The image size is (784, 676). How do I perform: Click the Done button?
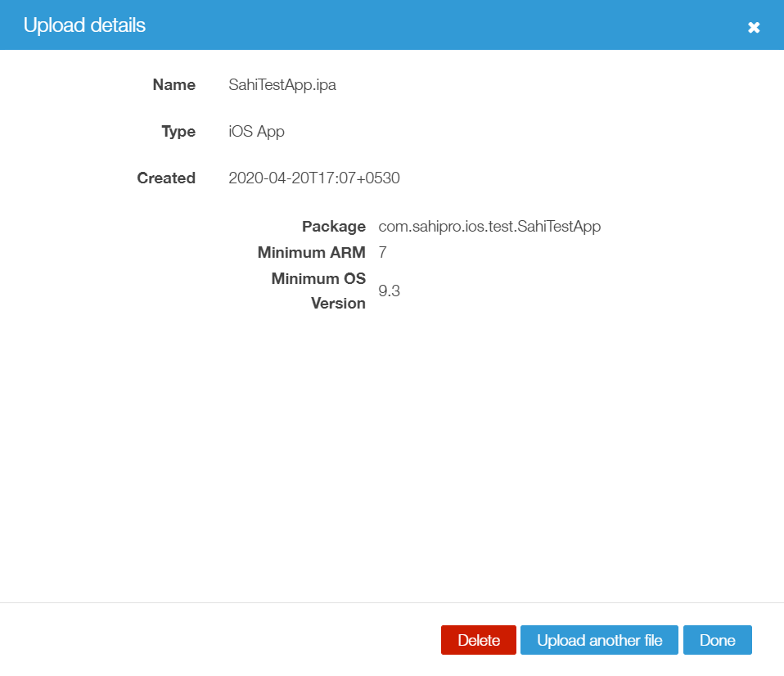click(x=717, y=640)
